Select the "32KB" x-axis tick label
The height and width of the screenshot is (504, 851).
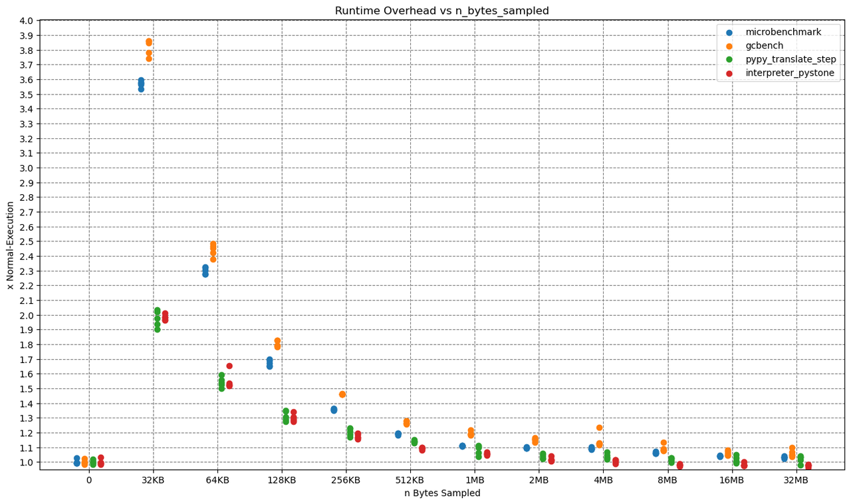pos(153,480)
